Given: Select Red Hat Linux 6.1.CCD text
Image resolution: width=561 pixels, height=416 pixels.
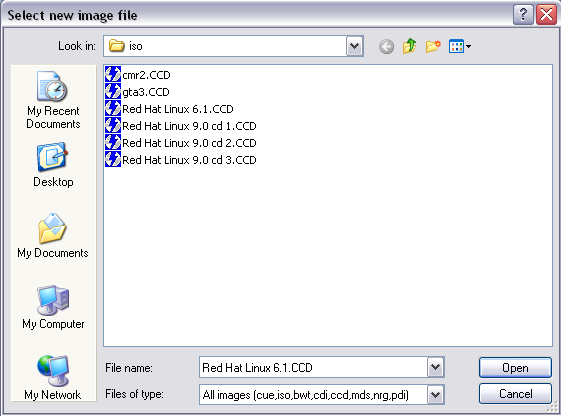Looking at the screenshot, I should (x=178, y=109).
